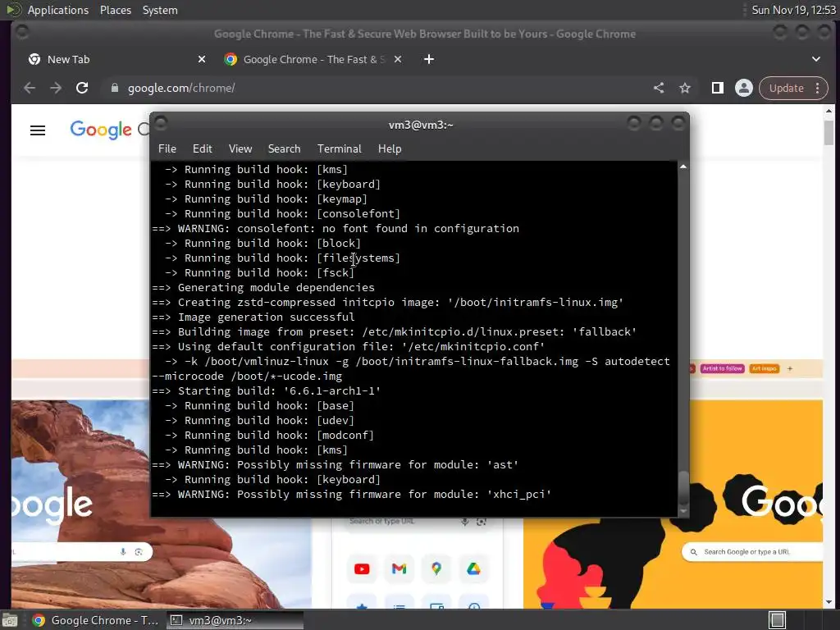Open the System menu in top panel
Viewport: 840px width, 630px height.
(160, 10)
